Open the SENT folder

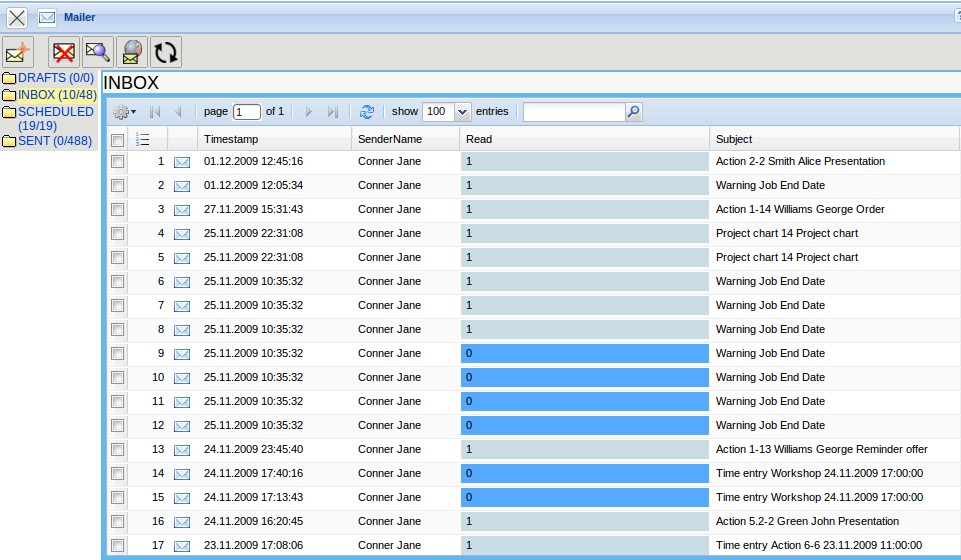[54, 141]
